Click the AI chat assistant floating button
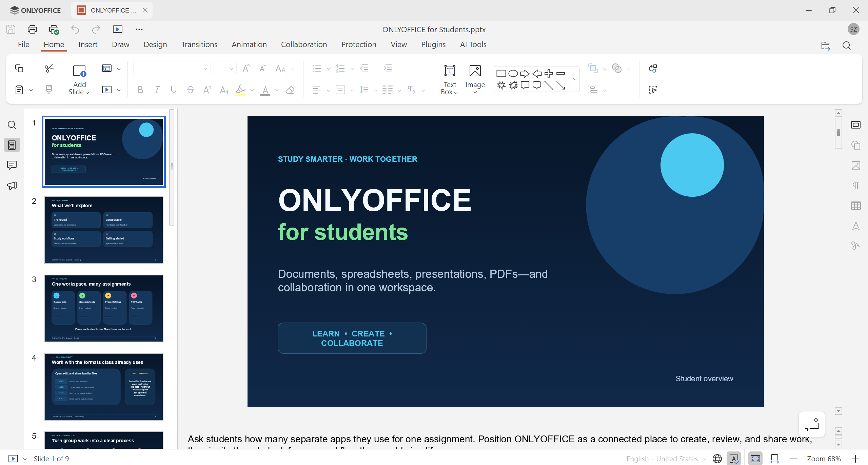The width and height of the screenshot is (868, 465). pyautogui.click(x=812, y=424)
